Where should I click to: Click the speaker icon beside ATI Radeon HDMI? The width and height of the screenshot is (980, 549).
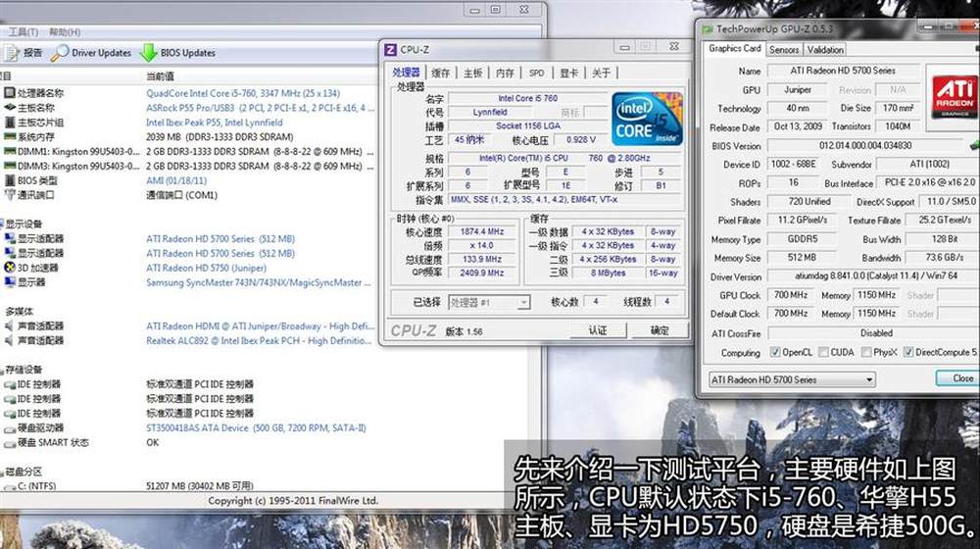pyautogui.click(x=10, y=325)
